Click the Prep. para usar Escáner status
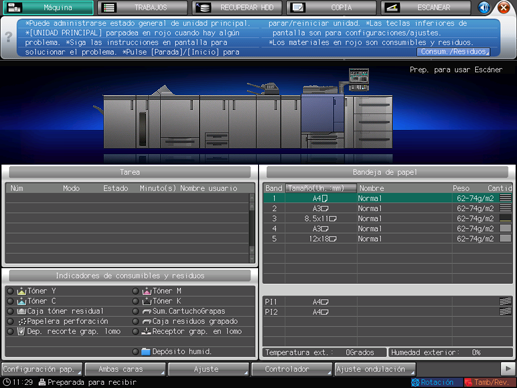The width and height of the screenshot is (517, 388). point(456,70)
